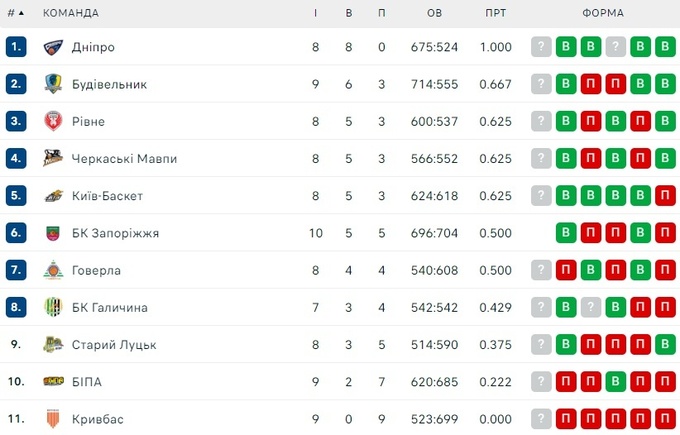
Task: Open the БІПА team link
Action: [x=87, y=382]
